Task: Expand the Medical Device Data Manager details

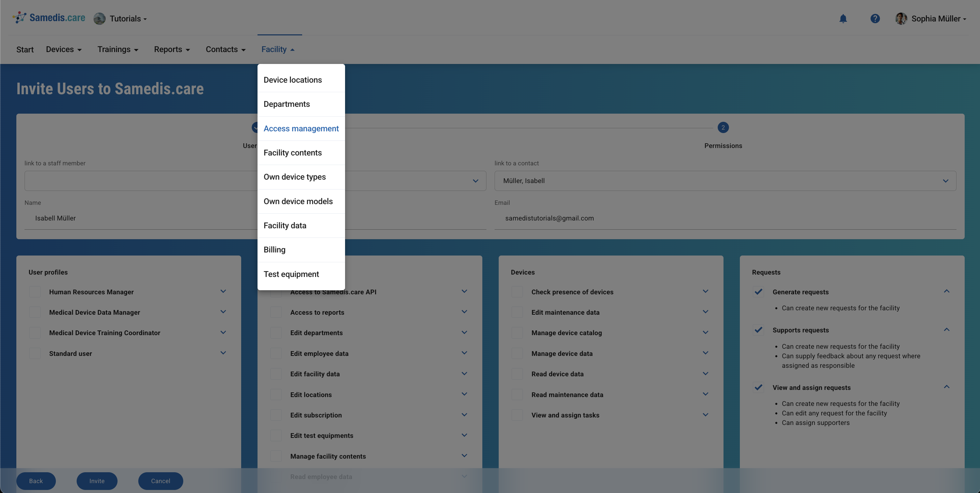Action: pyautogui.click(x=223, y=312)
